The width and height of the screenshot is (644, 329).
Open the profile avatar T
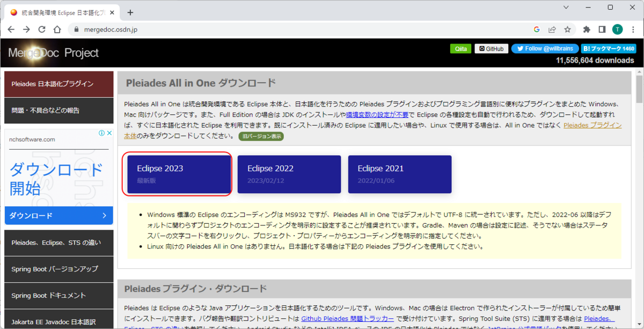[617, 30]
